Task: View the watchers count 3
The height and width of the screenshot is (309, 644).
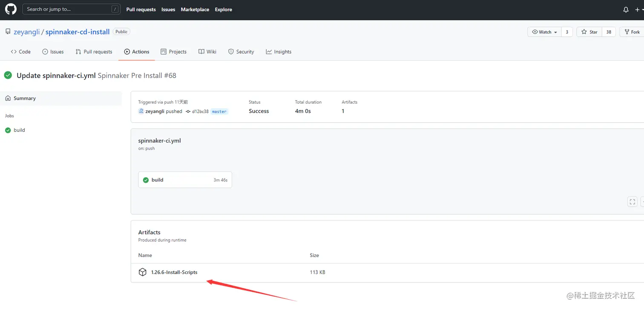Action: pos(567,32)
